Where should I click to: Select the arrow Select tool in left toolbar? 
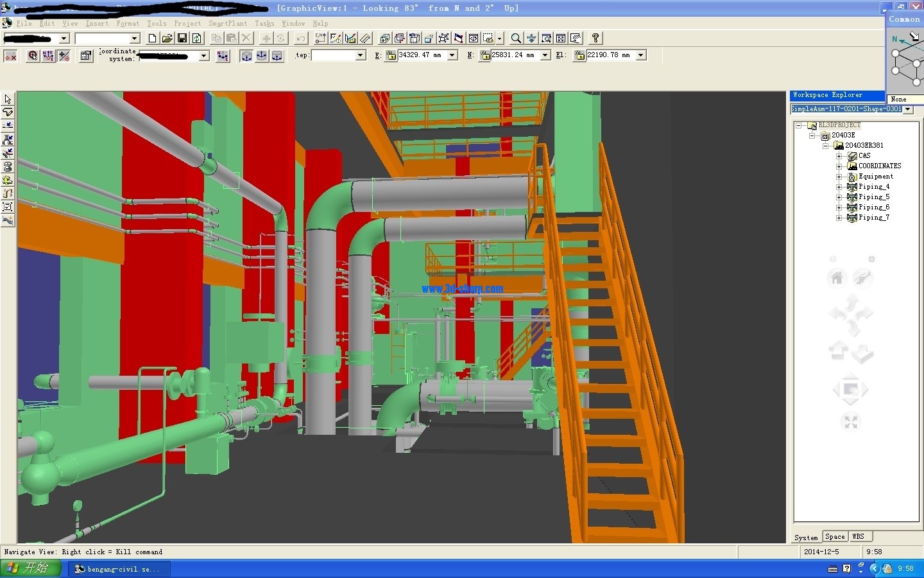click(x=8, y=100)
